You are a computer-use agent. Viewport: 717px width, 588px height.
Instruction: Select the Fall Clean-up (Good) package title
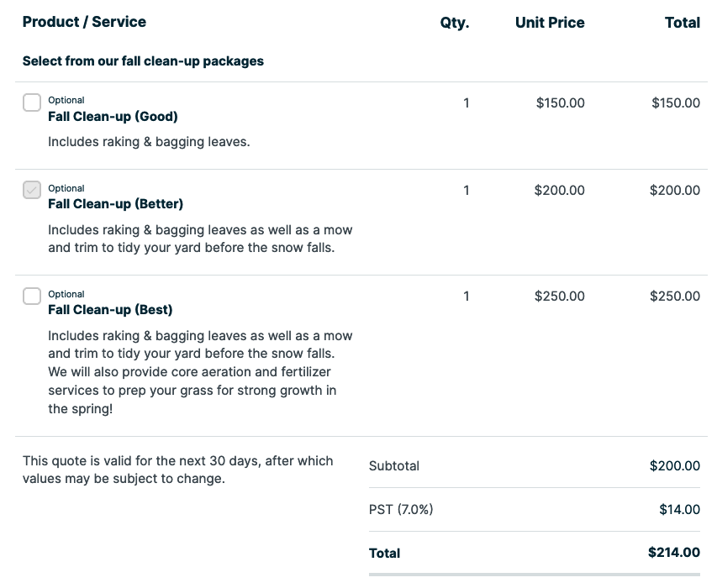pos(113,117)
